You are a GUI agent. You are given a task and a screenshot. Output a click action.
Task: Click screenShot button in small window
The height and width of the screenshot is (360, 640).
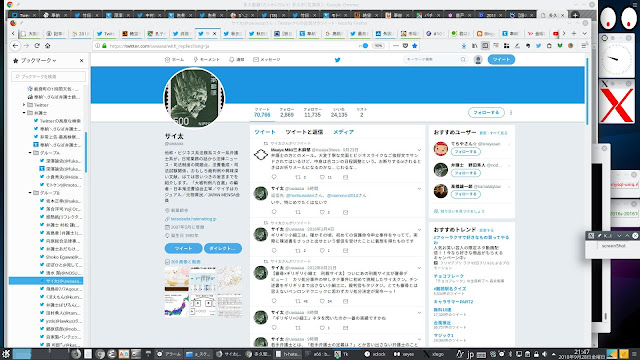coord(614,246)
